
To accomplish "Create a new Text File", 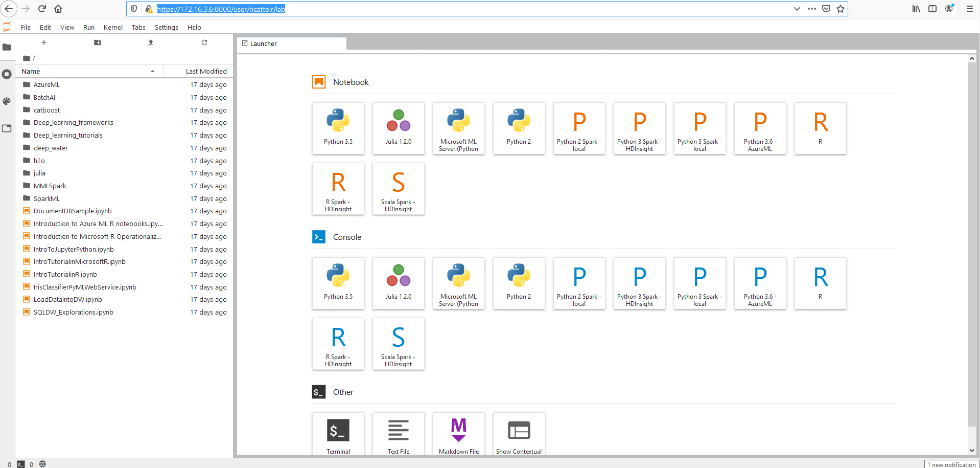I will (398, 434).
